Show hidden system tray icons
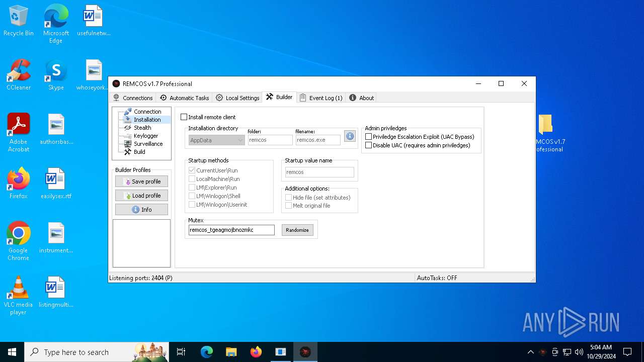The height and width of the screenshot is (362, 644). [530, 352]
